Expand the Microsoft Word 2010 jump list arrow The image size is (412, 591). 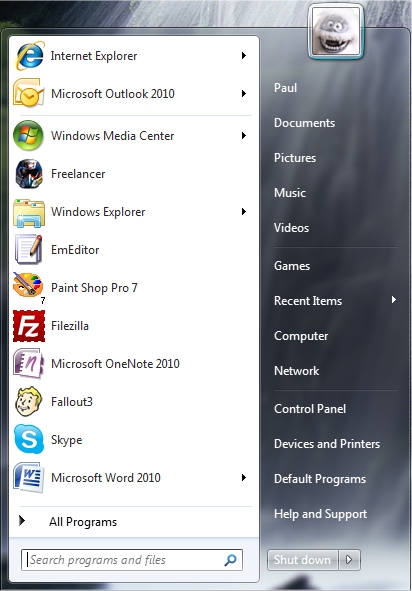click(244, 478)
